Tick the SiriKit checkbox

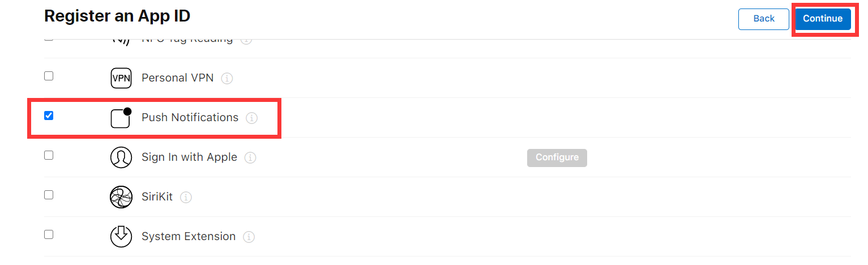point(49,195)
